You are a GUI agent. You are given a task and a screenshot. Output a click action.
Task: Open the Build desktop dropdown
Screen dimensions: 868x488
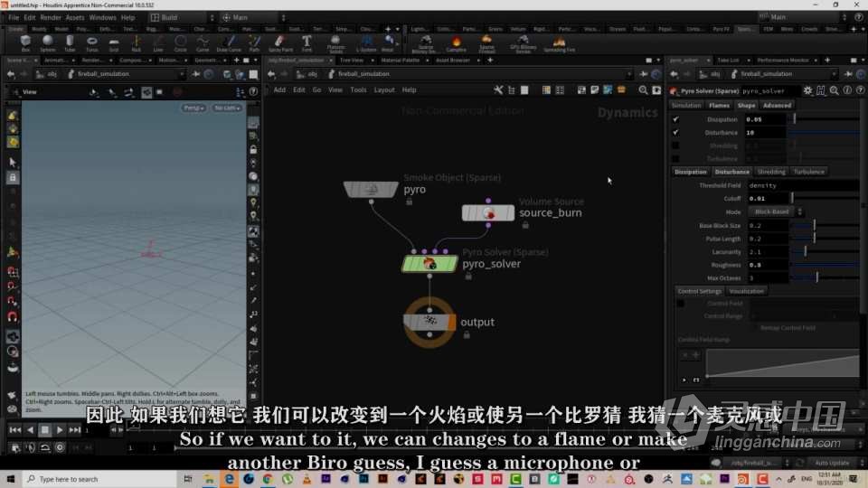[182, 18]
